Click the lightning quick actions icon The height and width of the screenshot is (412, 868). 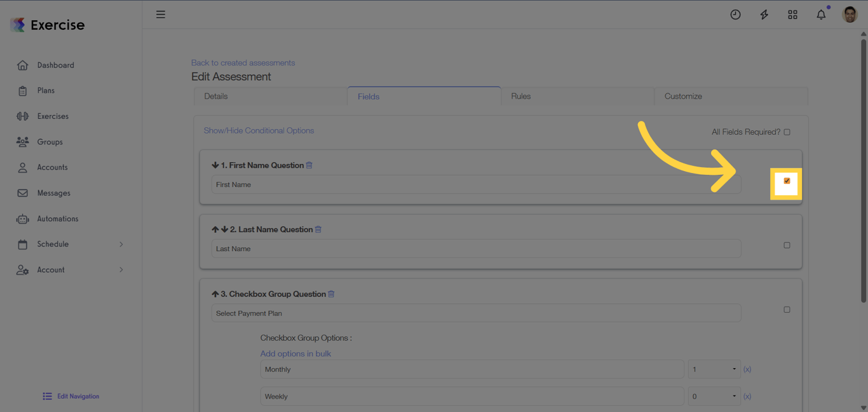[764, 14]
